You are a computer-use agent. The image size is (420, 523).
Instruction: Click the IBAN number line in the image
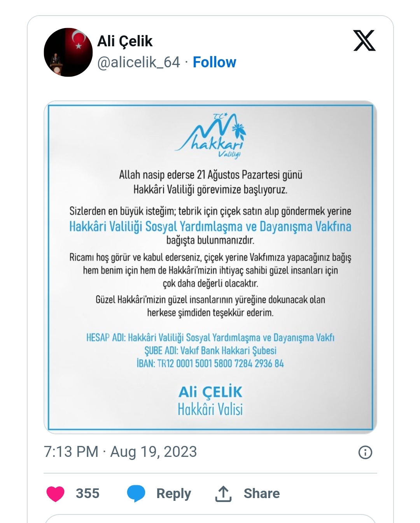click(x=210, y=363)
